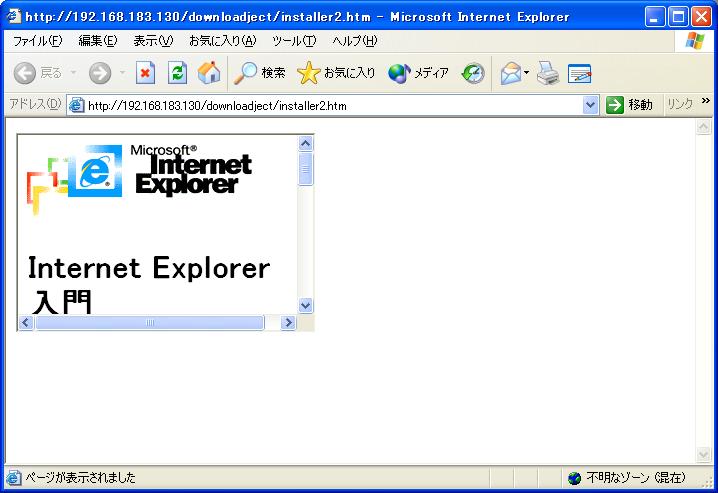Expand the address bar dropdown list
Image resolution: width=718 pixels, height=493 pixels.
(x=591, y=106)
